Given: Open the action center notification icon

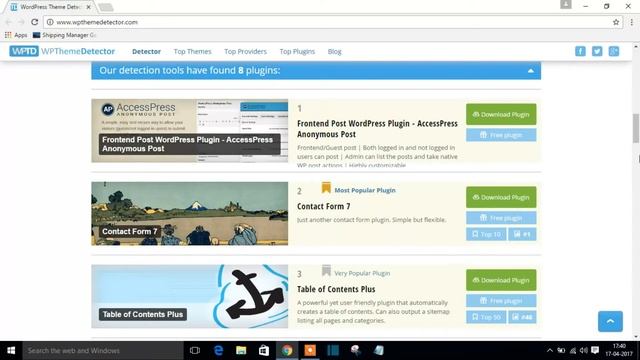Looking at the screenshot, I should click(x=595, y=350).
